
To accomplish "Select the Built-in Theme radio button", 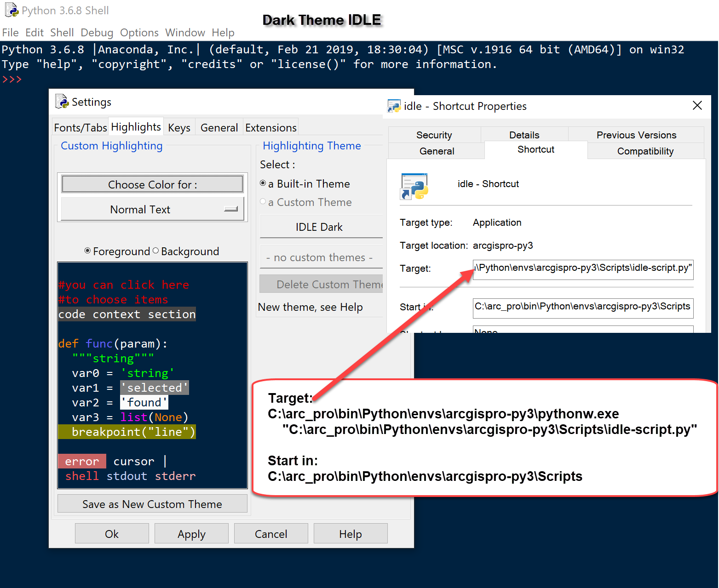I will [x=263, y=183].
